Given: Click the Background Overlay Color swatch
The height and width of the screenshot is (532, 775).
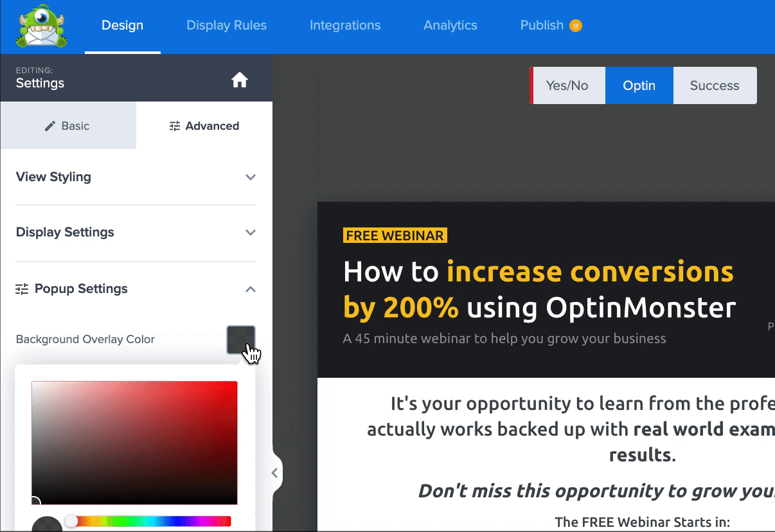Looking at the screenshot, I should [x=242, y=340].
